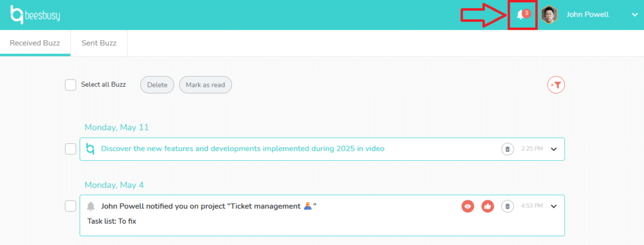Delete the new features buzz via trash icon
The height and width of the screenshot is (245, 644).
coord(508,149)
